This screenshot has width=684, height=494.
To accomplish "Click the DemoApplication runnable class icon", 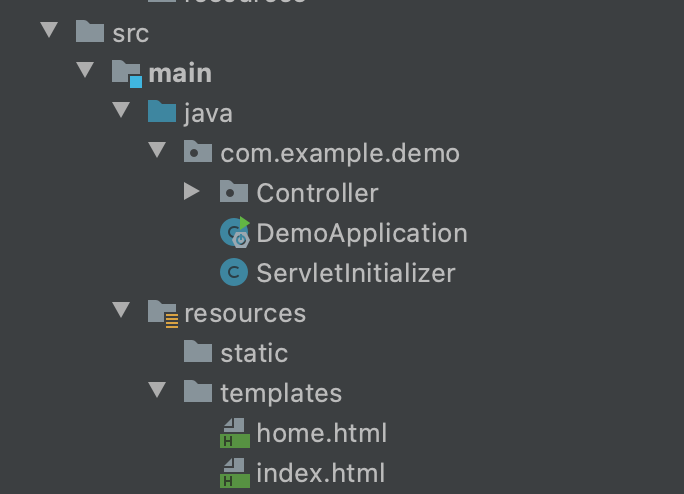I will 234,232.
